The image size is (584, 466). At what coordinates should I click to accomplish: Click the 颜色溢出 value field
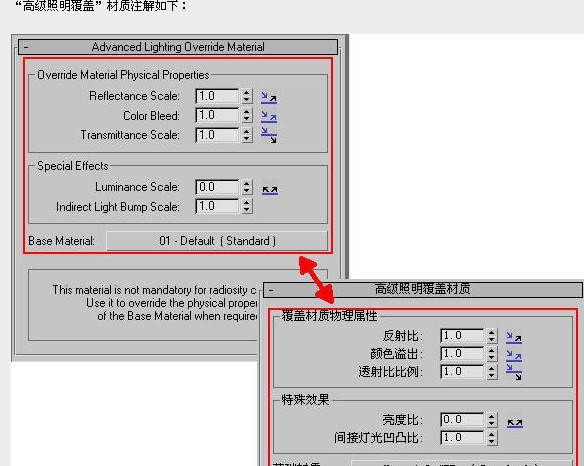[462, 354]
